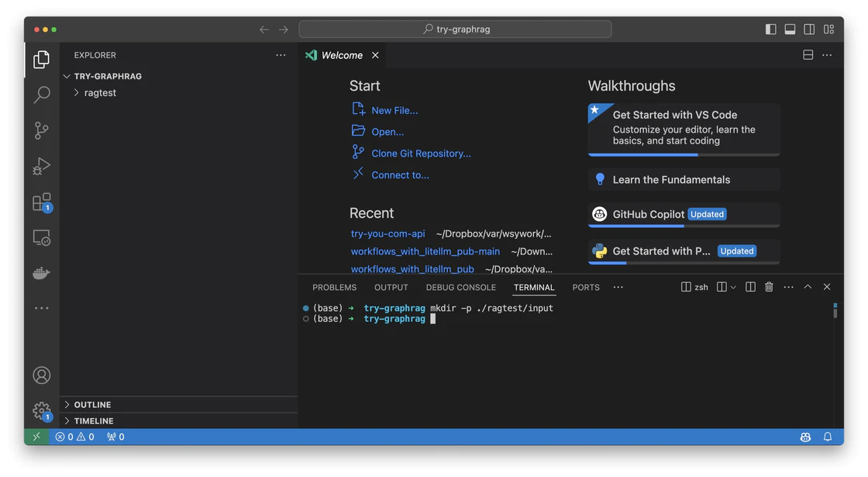
Task: Click the try-graphrag command center search
Action: [x=455, y=29]
